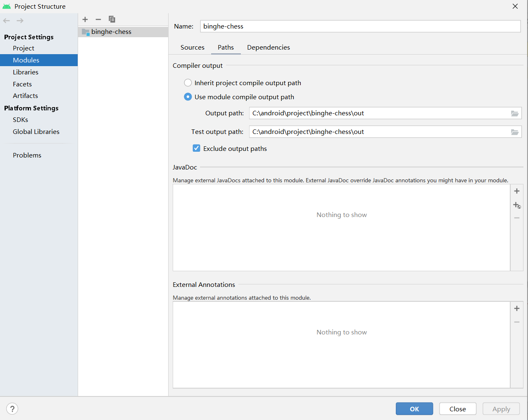Select Inherit project compile output path

(188, 83)
